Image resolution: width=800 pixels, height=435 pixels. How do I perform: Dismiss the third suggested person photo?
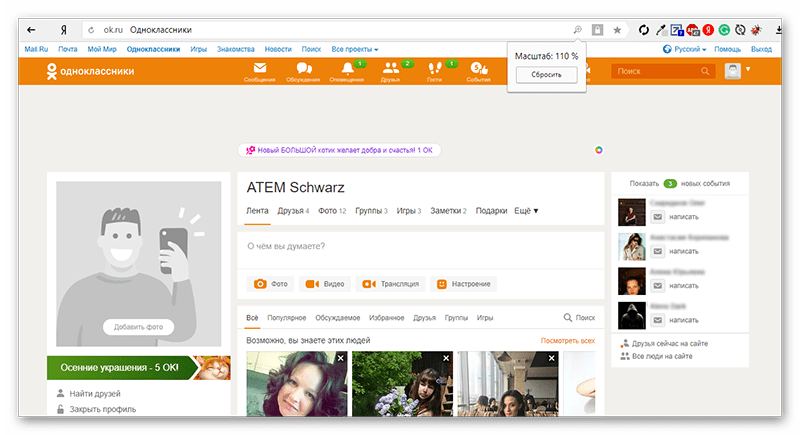[x=552, y=358]
